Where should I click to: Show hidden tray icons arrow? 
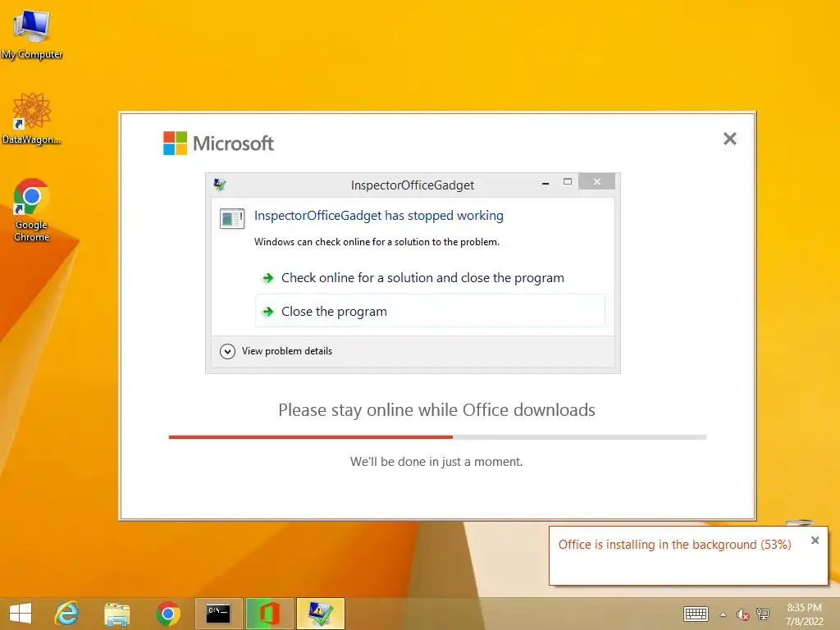724,614
